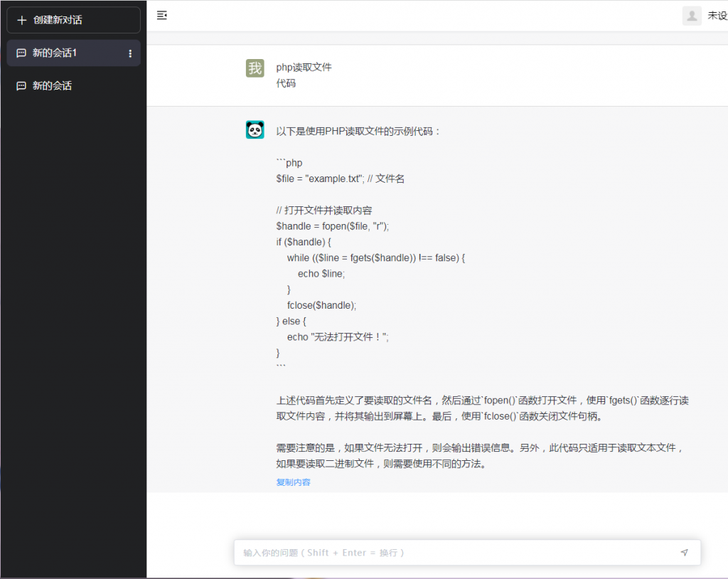Click the intro line 以下是使用PHP读取文件的示例代码
The height and width of the screenshot is (579, 728).
[x=358, y=132]
